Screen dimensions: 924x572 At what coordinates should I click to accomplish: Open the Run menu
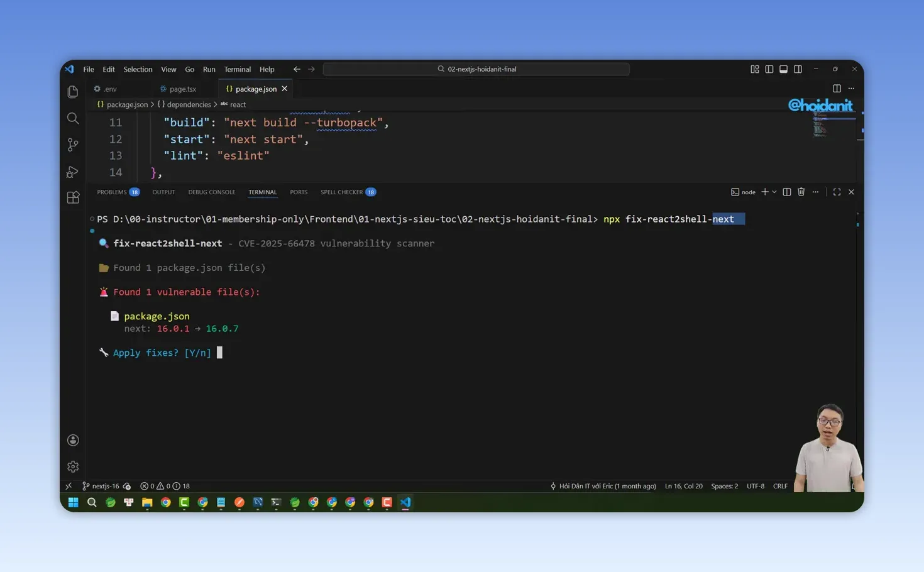(209, 69)
